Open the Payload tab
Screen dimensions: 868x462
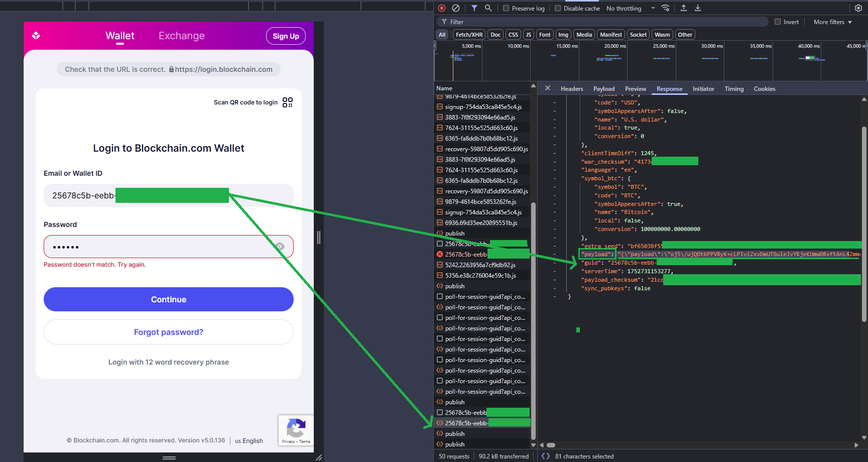point(604,89)
